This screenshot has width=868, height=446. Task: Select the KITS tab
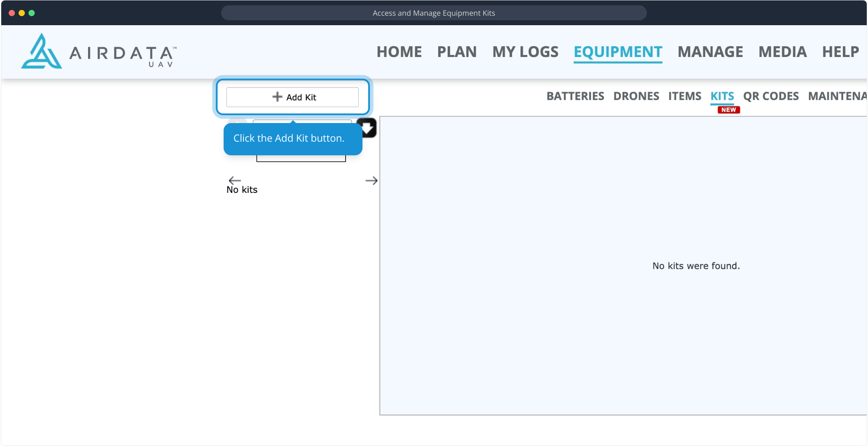coord(722,96)
